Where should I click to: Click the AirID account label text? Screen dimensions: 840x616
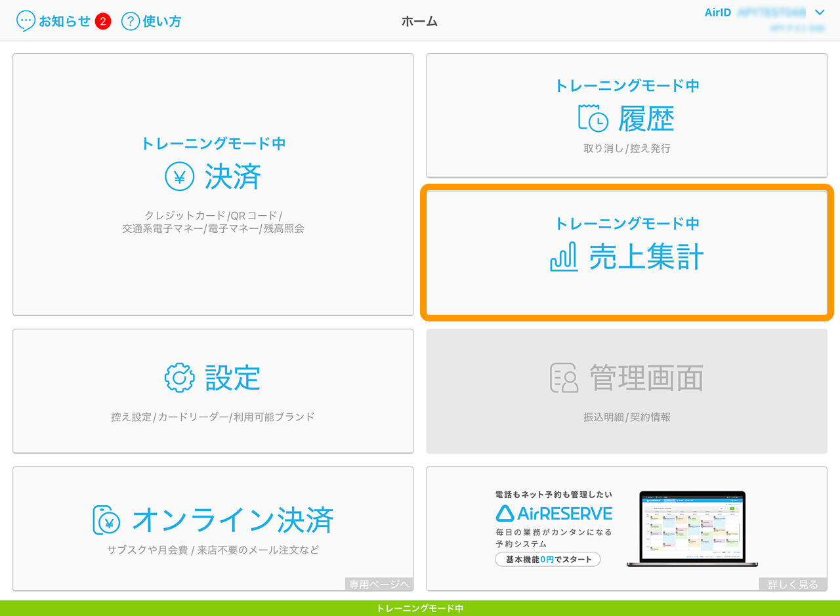pyautogui.click(x=717, y=12)
